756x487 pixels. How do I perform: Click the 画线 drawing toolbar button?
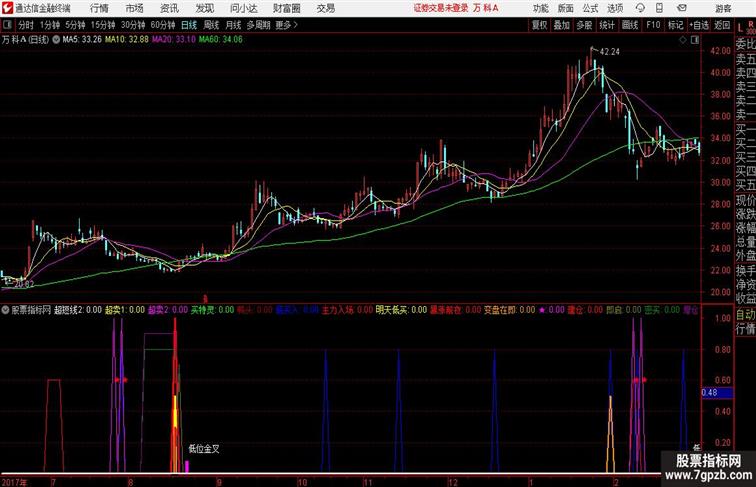[630, 25]
